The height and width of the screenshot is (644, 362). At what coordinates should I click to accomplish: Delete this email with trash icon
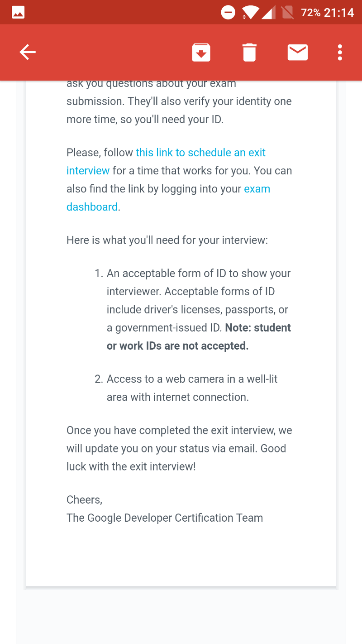pyautogui.click(x=249, y=53)
